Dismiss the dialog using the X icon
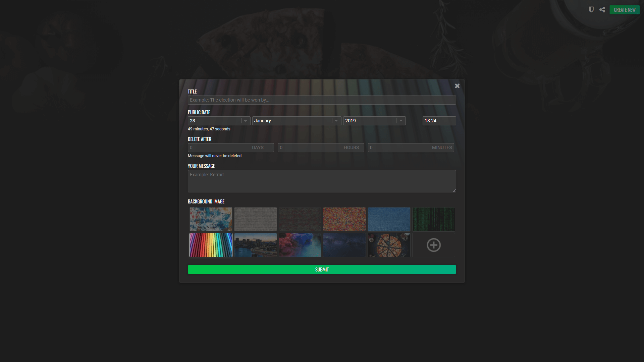 (x=457, y=86)
